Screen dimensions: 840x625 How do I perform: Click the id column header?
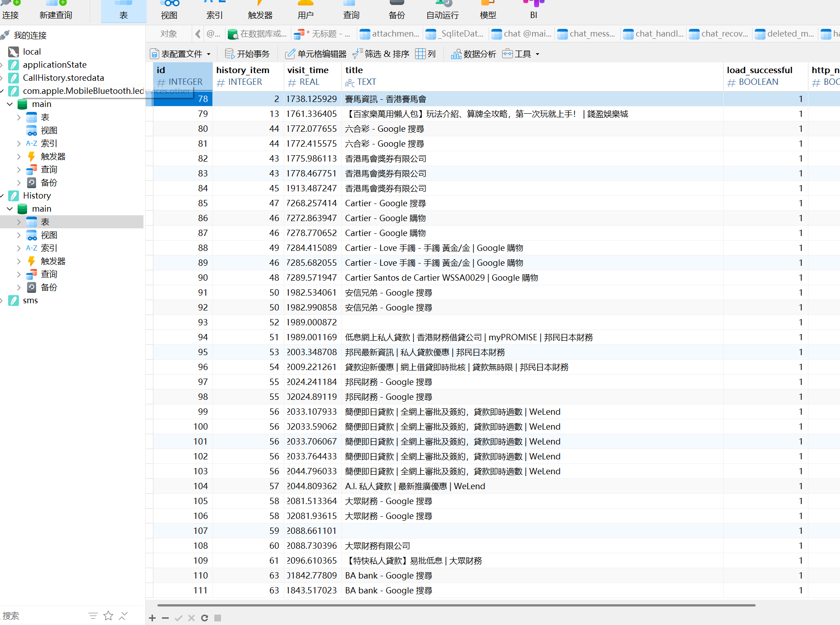point(183,76)
